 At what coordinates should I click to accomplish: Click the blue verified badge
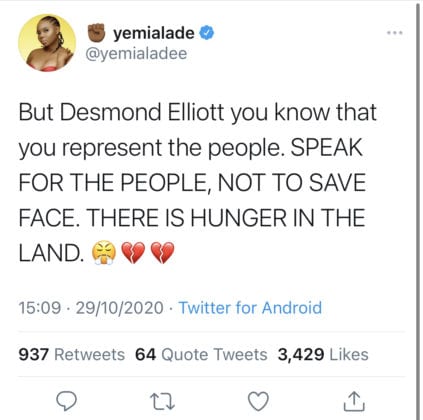click(207, 33)
